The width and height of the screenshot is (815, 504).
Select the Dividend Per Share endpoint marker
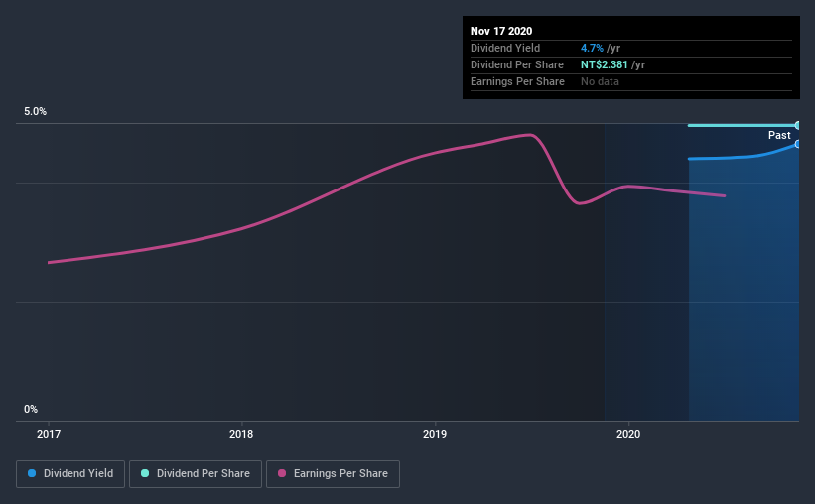pos(797,125)
